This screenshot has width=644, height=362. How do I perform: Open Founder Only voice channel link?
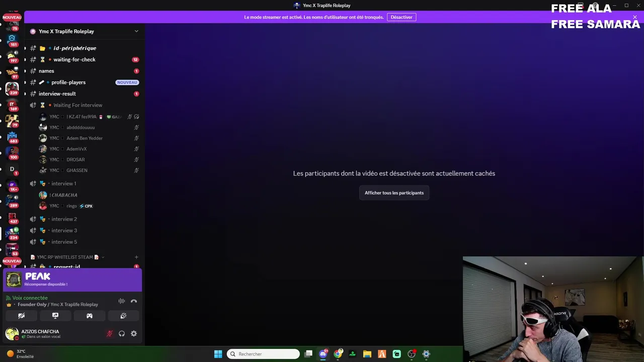coord(58,305)
